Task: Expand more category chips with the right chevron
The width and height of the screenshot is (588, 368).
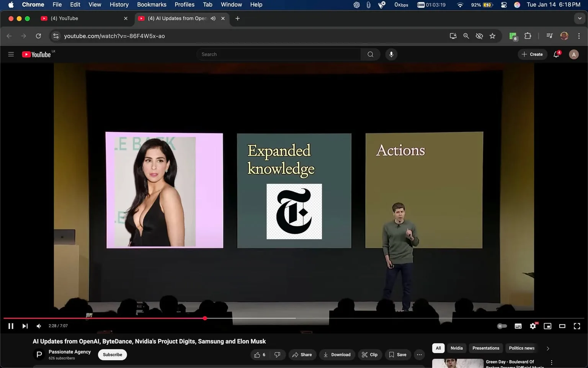Action: point(547,348)
